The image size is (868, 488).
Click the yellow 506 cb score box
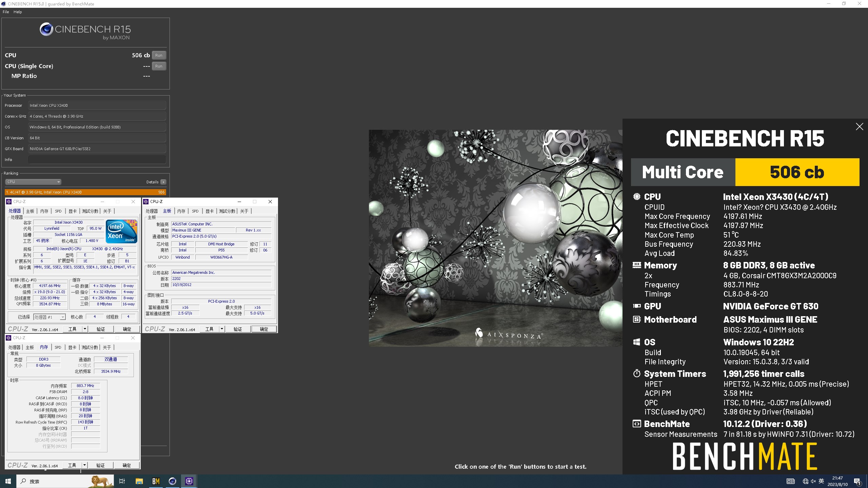click(x=797, y=172)
